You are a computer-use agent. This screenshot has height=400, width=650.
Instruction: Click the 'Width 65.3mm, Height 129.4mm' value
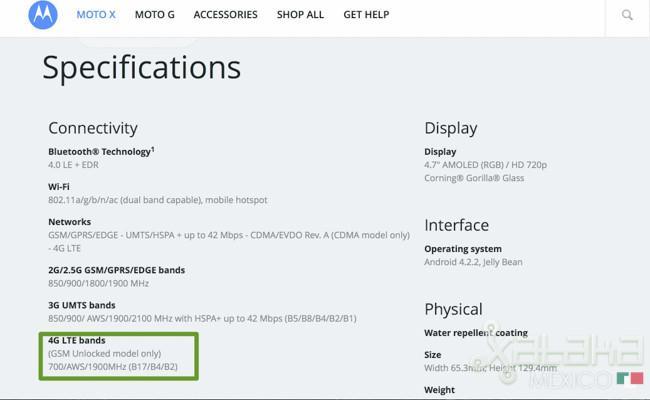coord(490,368)
